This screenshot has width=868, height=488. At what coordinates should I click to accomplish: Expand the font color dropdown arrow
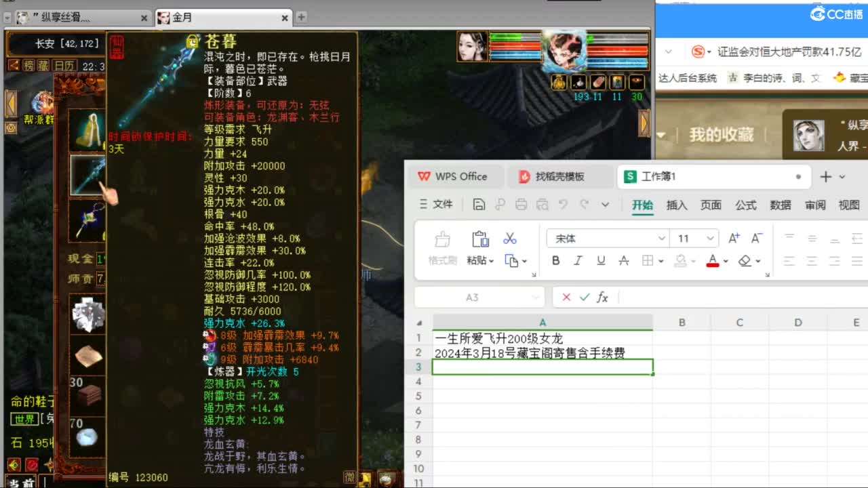(726, 261)
